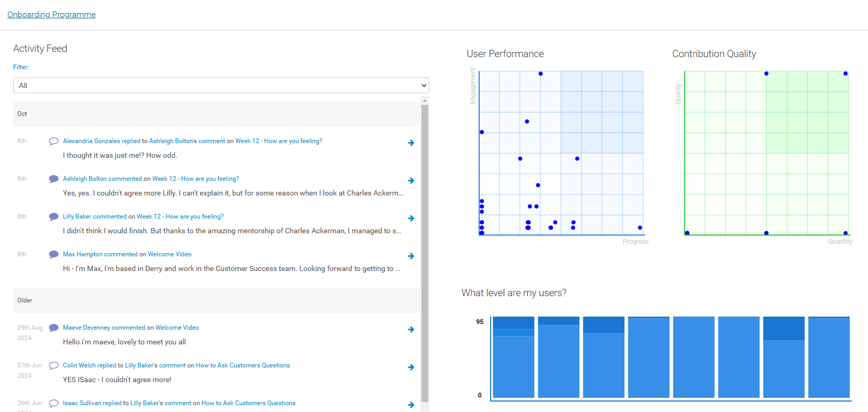
Task: Click the speech bubble icon beside Ashleigh Bolton's comment
Action: pos(53,179)
